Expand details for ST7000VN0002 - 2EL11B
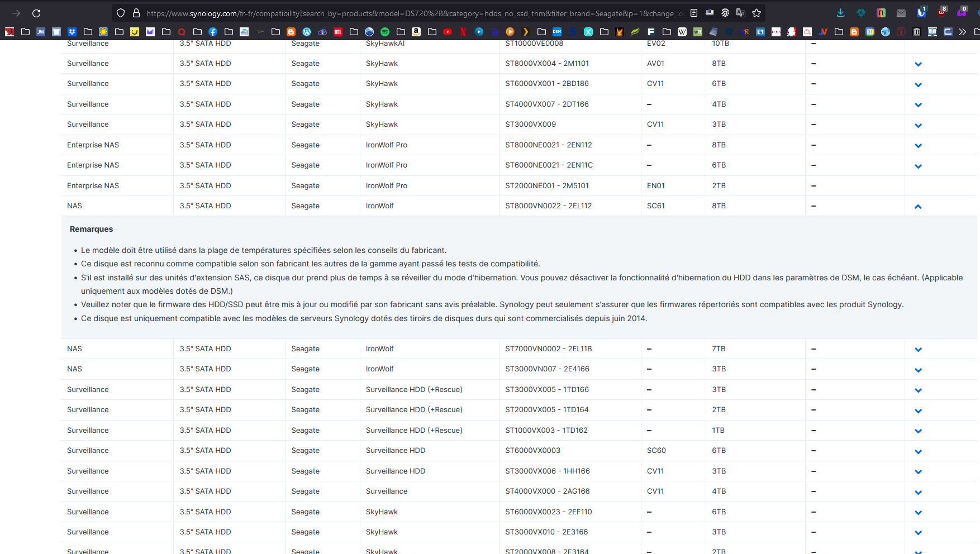The width and height of the screenshot is (980, 554). (918, 349)
